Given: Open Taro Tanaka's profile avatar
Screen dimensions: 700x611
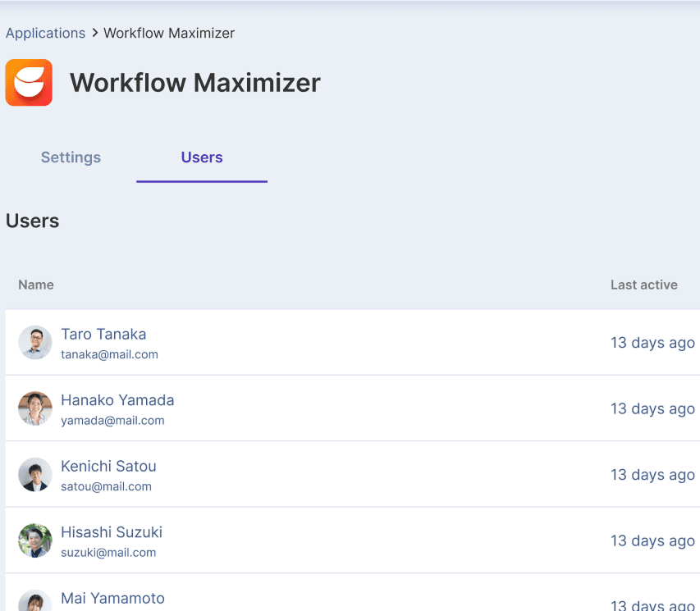Looking at the screenshot, I should point(34,343).
